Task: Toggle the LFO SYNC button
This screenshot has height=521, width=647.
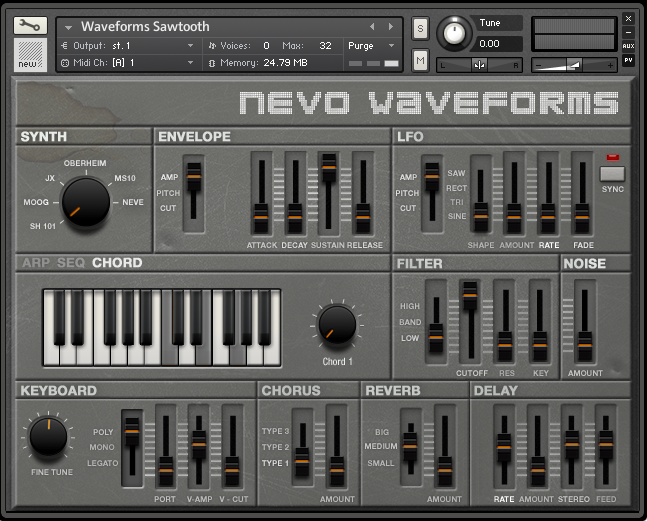Action: coord(612,173)
